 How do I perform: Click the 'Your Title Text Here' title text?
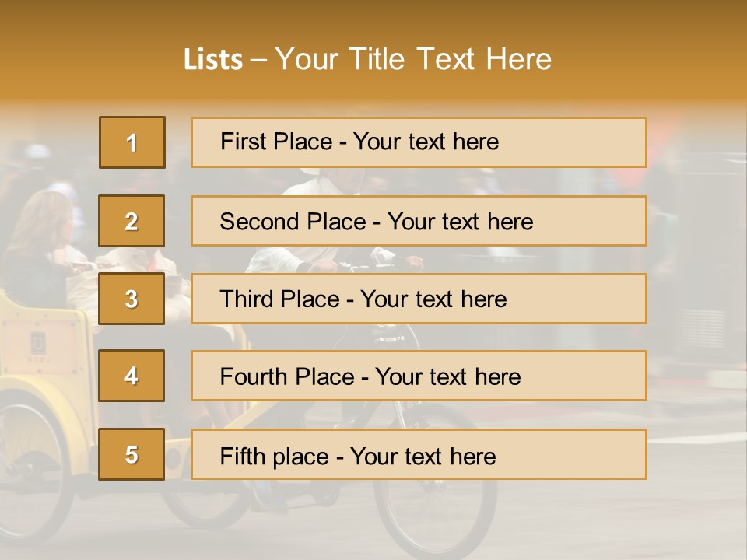tap(413, 59)
